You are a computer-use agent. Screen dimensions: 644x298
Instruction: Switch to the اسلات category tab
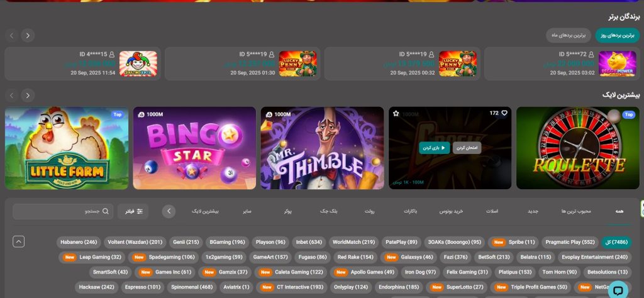tap(492, 211)
